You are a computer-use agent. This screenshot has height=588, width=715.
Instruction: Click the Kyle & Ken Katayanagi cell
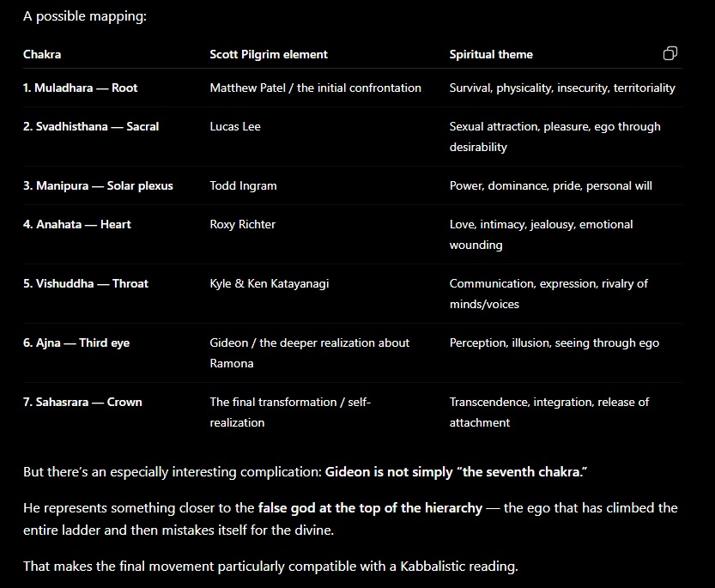(x=269, y=283)
